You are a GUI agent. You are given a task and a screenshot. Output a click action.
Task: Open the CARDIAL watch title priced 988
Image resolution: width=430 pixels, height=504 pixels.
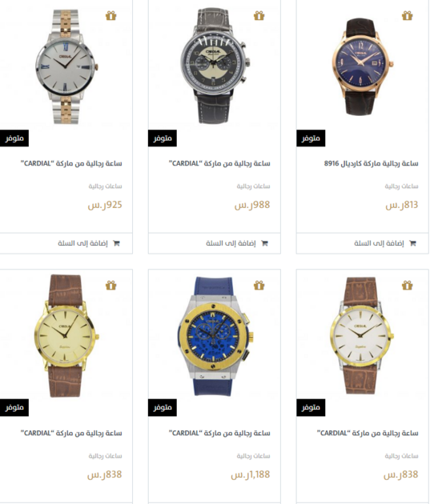point(219,163)
